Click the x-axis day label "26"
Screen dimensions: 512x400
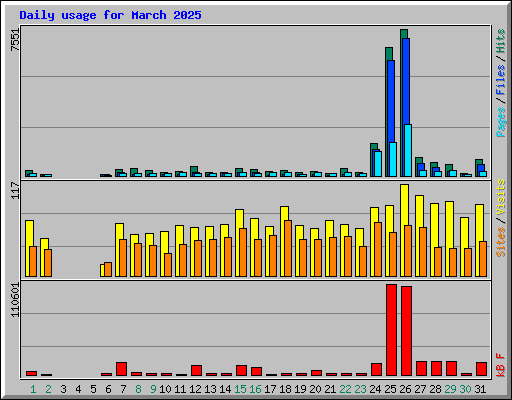pos(405,389)
